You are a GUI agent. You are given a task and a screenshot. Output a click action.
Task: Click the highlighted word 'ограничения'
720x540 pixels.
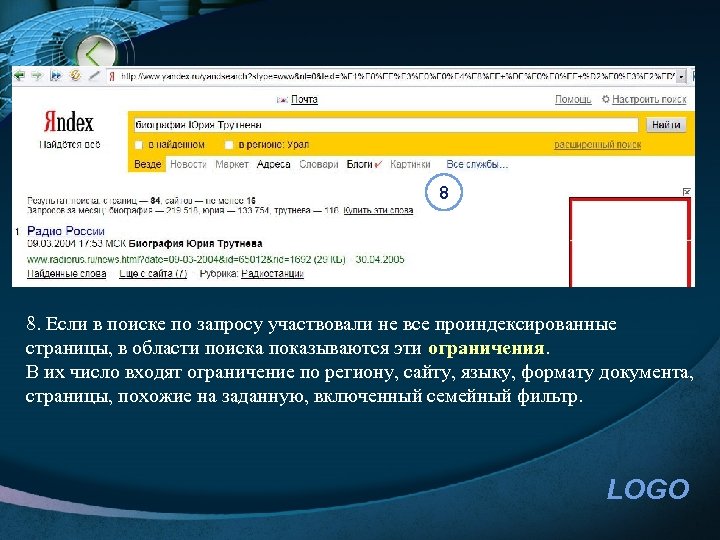click(486, 349)
